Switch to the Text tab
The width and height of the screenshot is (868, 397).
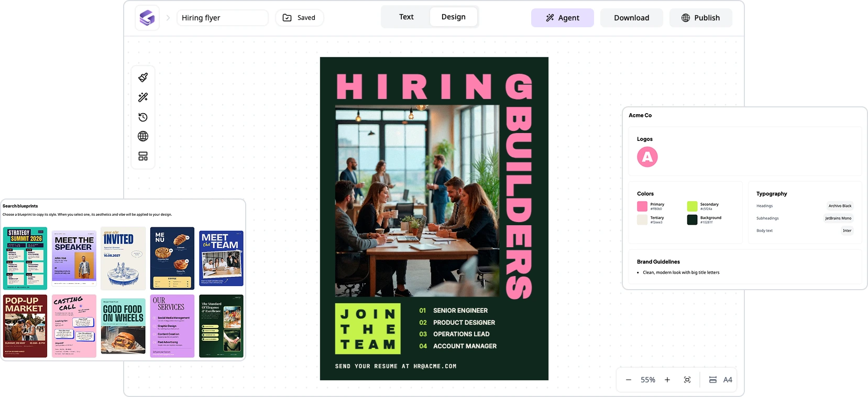coord(406,17)
